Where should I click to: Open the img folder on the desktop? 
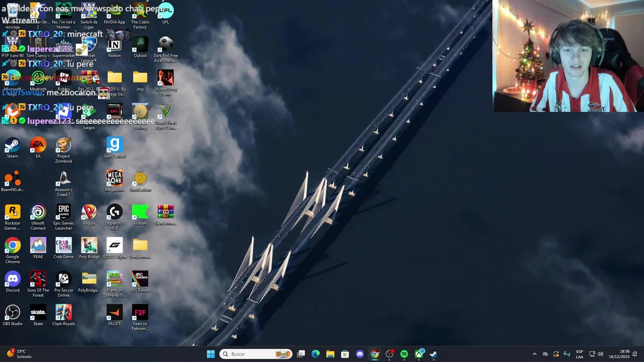(140, 81)
